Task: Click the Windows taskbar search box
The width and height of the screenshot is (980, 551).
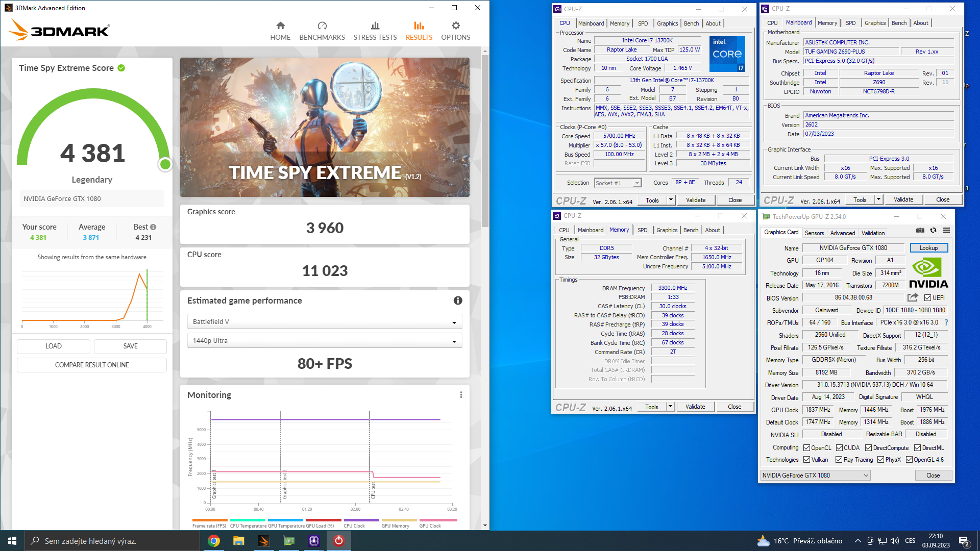Action: click(x=112, y=541)
